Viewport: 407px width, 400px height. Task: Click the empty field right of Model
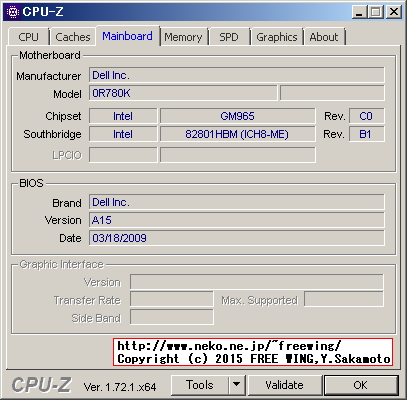[332, 93]
